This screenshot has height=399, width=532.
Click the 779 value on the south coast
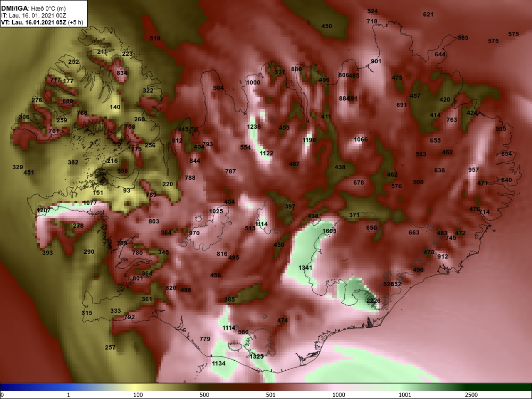205,339
